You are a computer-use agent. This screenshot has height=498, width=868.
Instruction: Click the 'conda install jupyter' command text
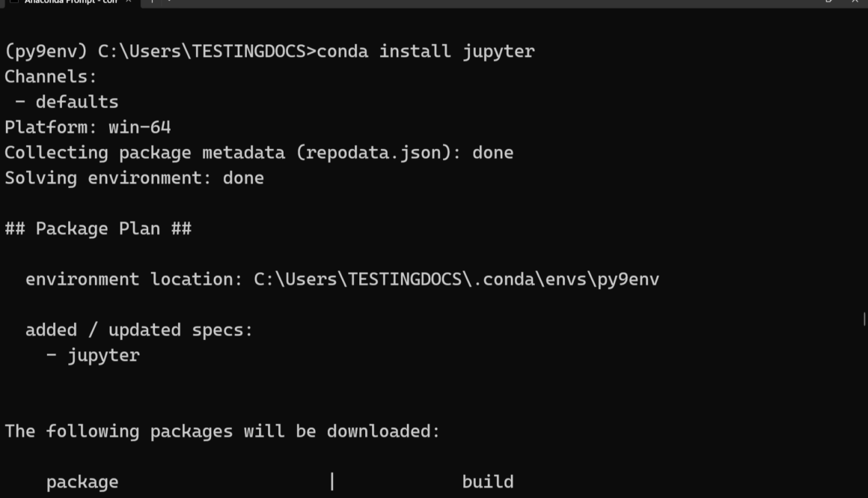point(426,52)
